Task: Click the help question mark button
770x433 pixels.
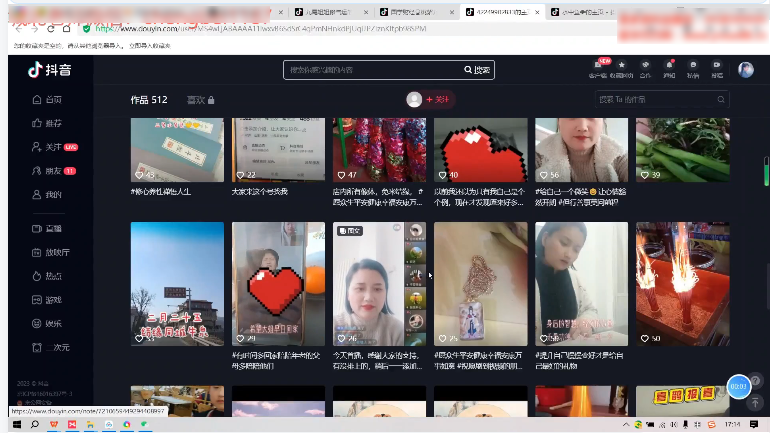Action: coord(756,380)
